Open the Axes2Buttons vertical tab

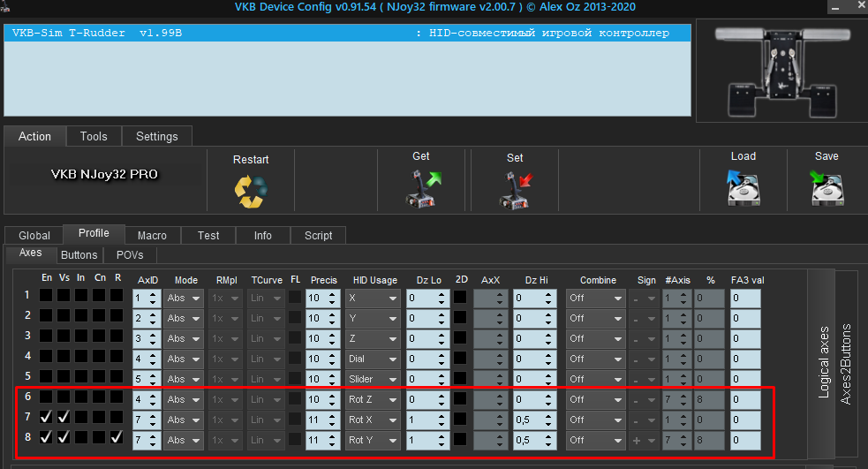tap(845, 365)
